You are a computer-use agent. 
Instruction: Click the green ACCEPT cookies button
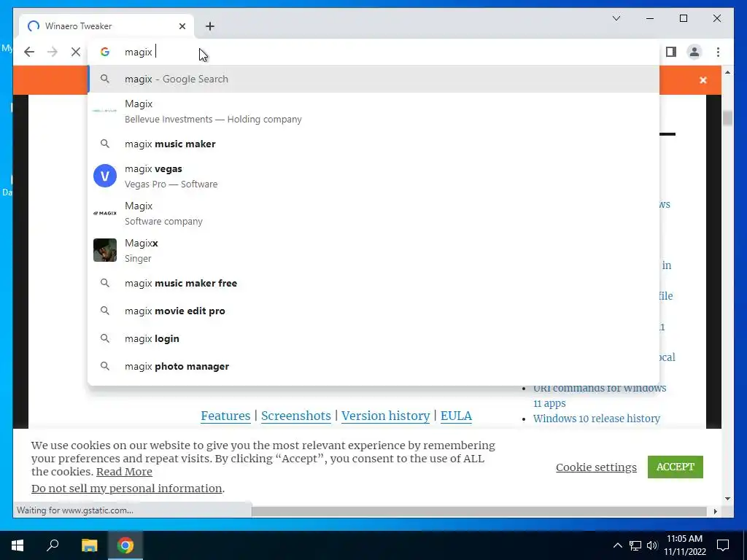(675, 467)
